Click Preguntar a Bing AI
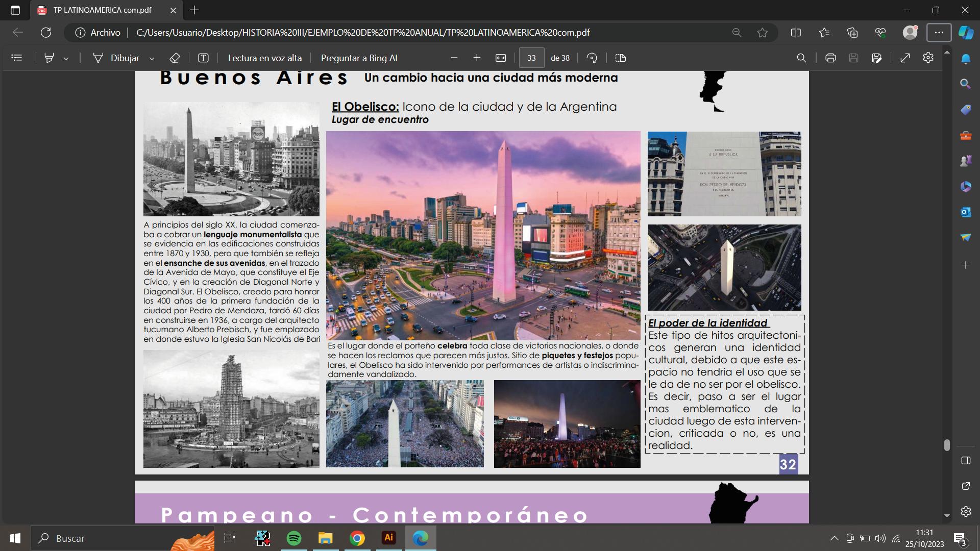 coord(359,58)
